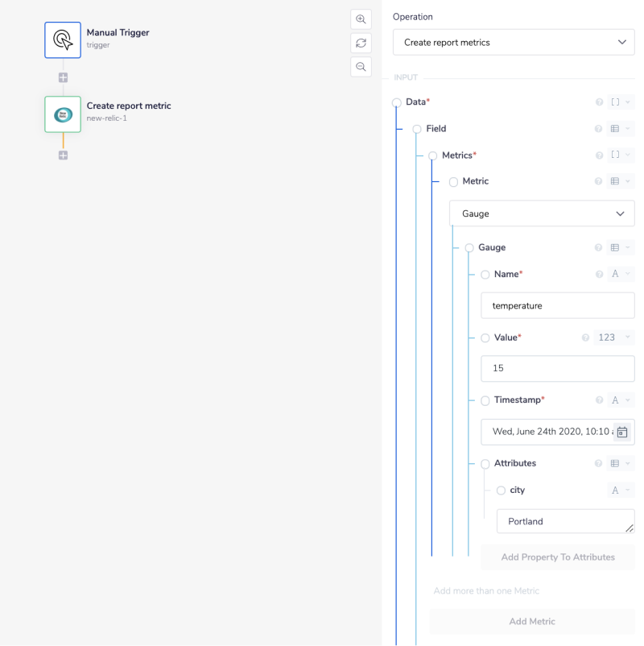This screenshot has height=646, width=644.
Task: Toggle the mapping circle beside city
Action: 499,490
